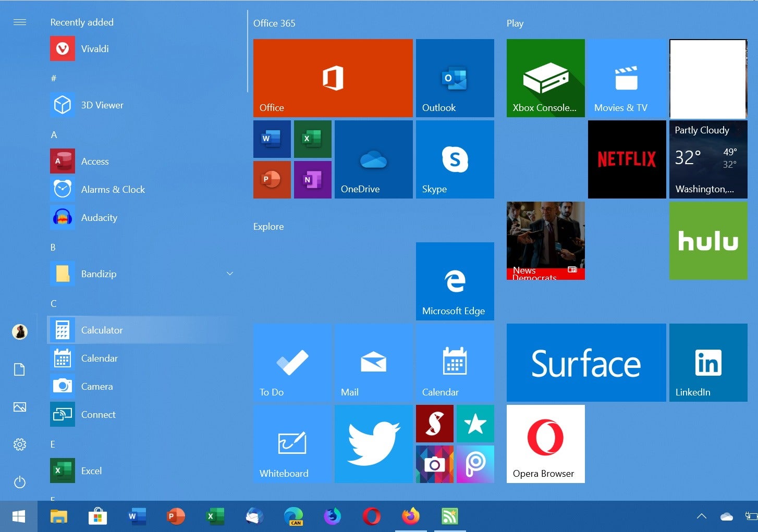The height and width of the screenshot is (532, 758).
Task: Launch the Xbox Console Companion tile
Action: click(x=545, y=78)
